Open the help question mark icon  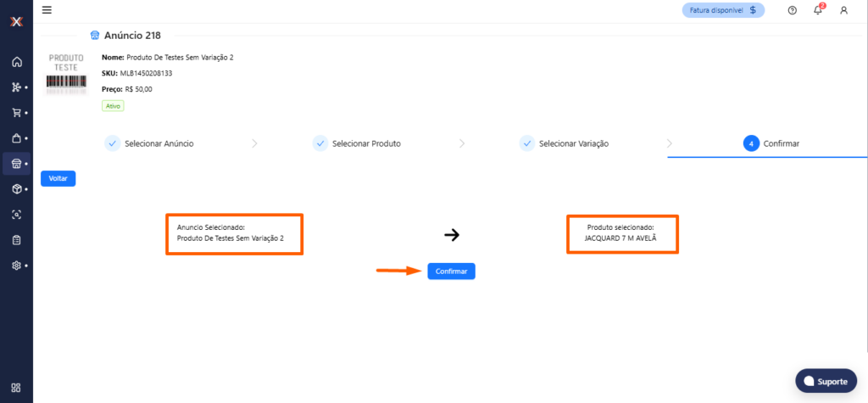(x=792, y=10)
